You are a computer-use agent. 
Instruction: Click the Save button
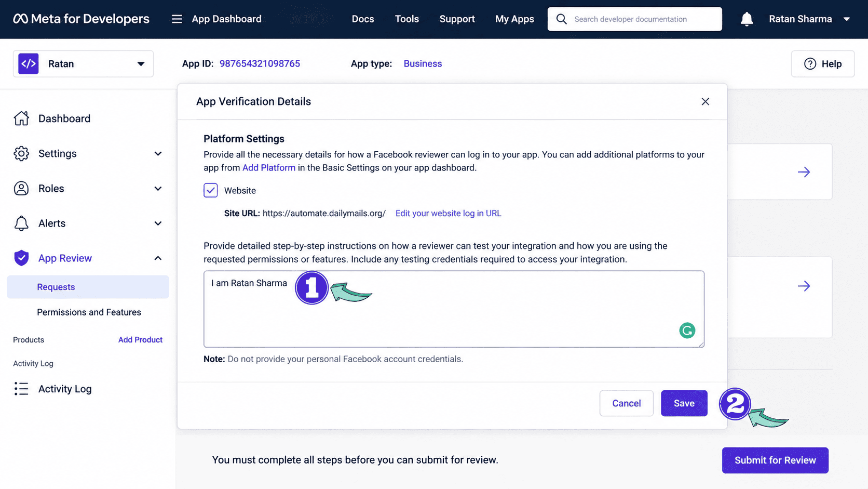click(684, 403)
